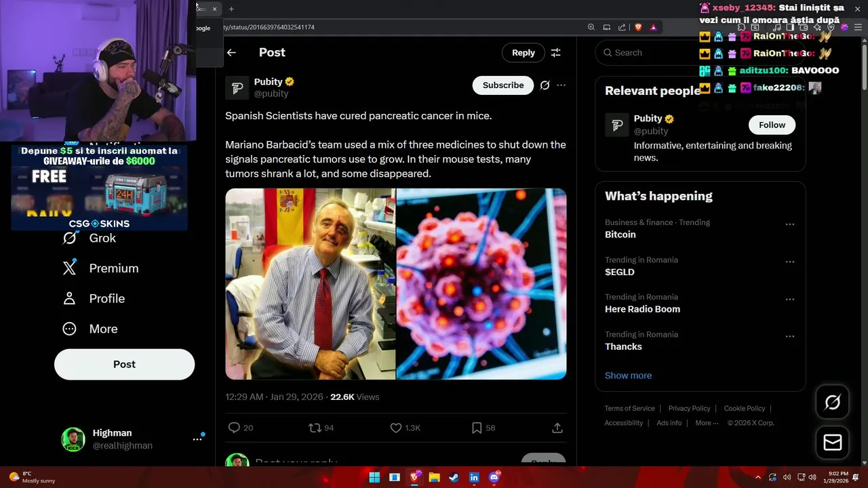Viewport: 868px width, 488px height.
Task: Go back using the arrow beside Post
Action: [x=231, y=52]
